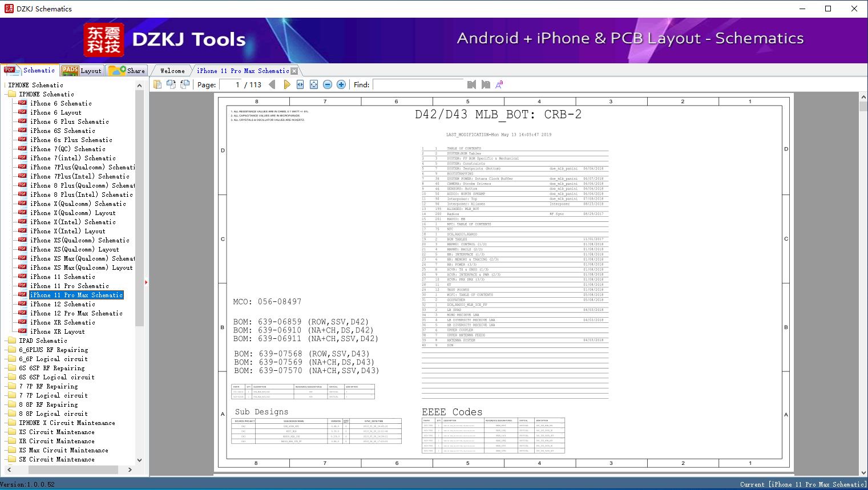Click the zoom in plus icon
Screen dimensions: 868x490
click(341, 84)
